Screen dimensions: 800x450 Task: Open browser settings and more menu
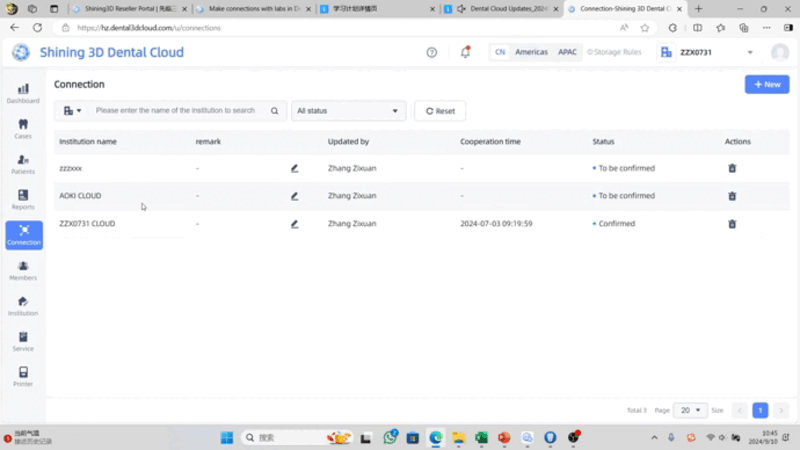tap(766, 28)
